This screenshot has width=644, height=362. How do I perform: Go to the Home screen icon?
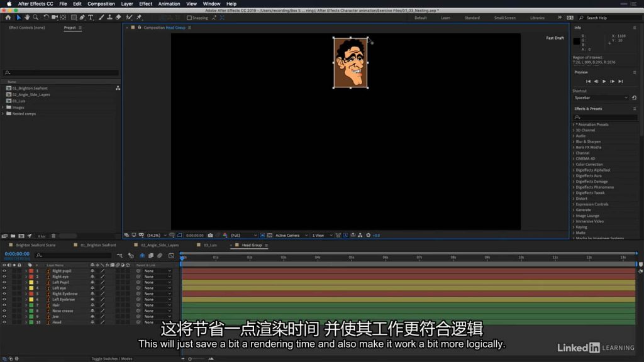pyautogui.click(x=8, y=18)
